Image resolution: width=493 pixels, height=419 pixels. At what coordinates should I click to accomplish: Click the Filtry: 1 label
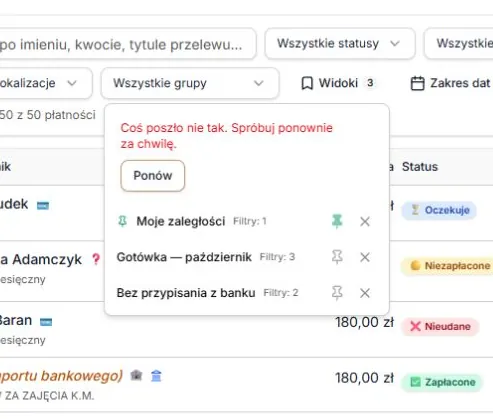[250, 221]
